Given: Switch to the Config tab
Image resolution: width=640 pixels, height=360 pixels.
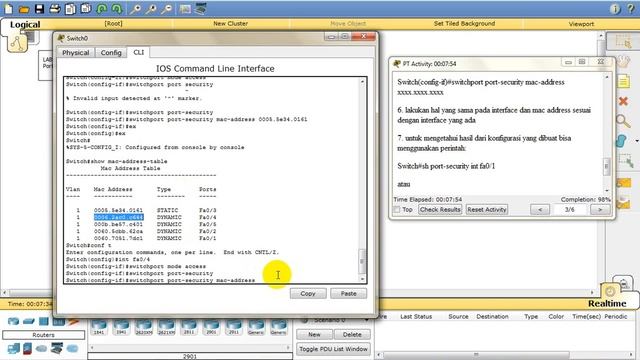Looking at the screenshot, I should pyautogui.click(x=111, y=53).
